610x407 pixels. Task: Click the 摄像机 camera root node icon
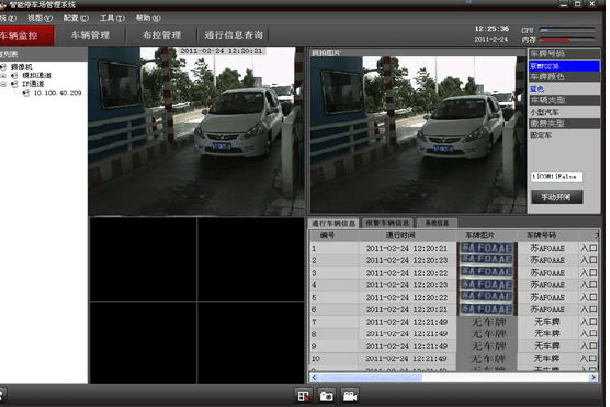[x=4, y=67]
